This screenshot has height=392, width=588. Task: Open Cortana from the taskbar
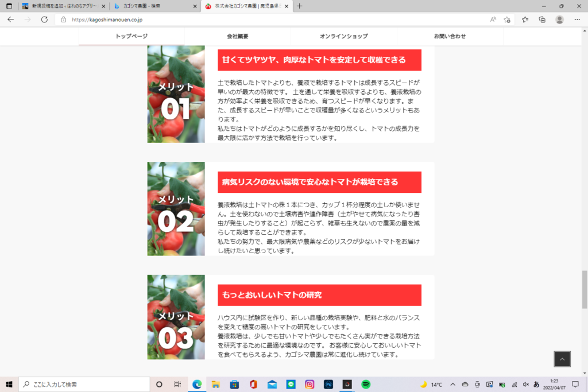click(159, 384)
